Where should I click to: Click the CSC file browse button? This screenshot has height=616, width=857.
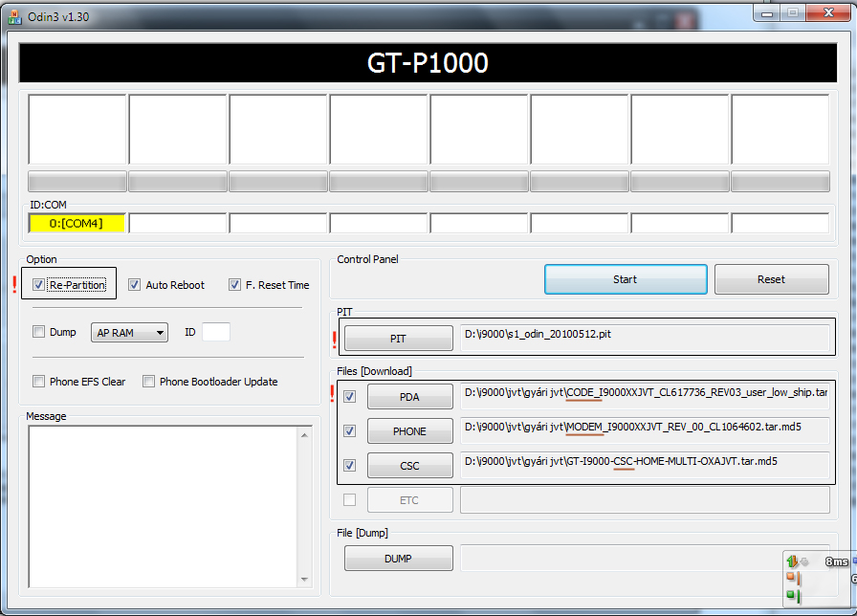pos(410,466)
